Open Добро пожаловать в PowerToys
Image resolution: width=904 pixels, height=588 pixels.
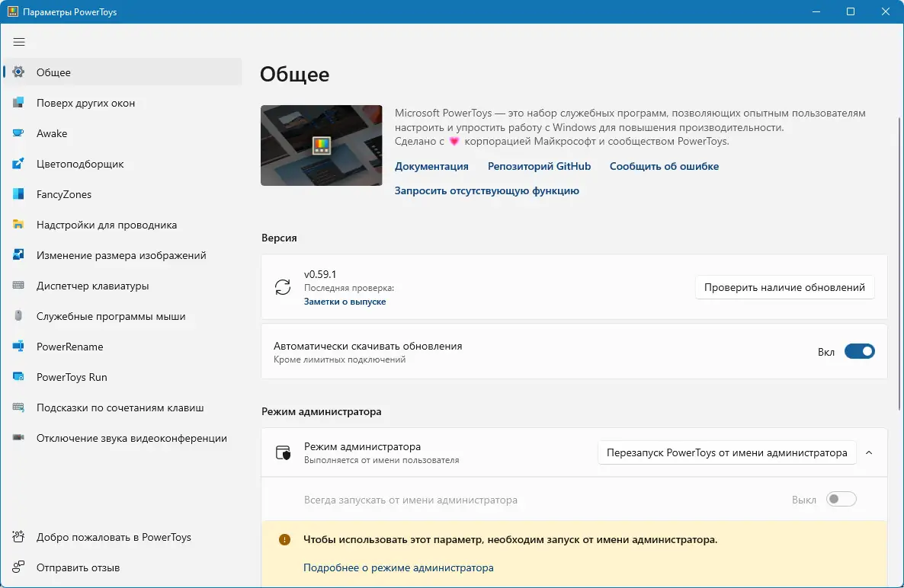(x=122, y=537)
